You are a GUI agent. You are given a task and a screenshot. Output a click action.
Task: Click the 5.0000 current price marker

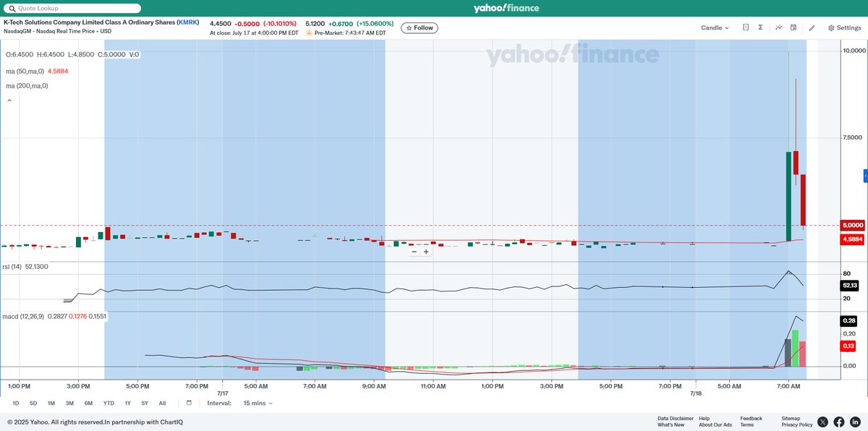pos(854,225)
